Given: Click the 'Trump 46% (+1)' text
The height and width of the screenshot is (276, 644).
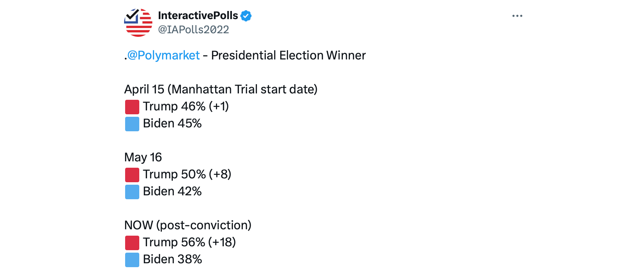Looking at the screenshot, I should (x=186, y=107).
